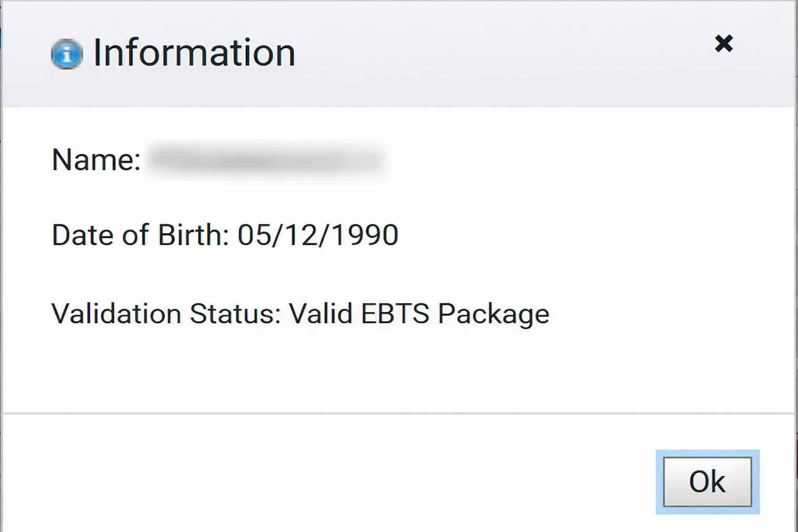Select the circular information symbol in the header
798x532 pixels.
tap(66, 54)
